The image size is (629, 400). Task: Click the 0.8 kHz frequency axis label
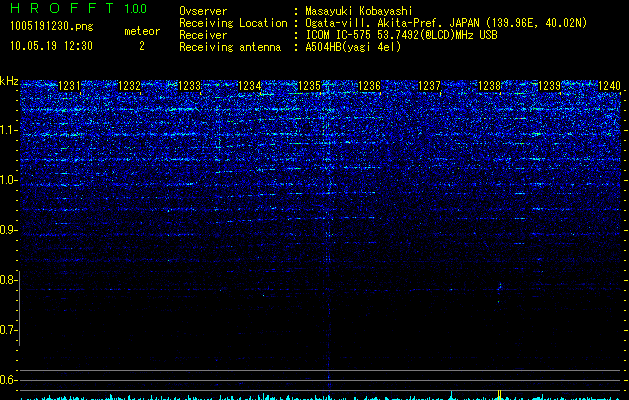[x=8, y=280]
